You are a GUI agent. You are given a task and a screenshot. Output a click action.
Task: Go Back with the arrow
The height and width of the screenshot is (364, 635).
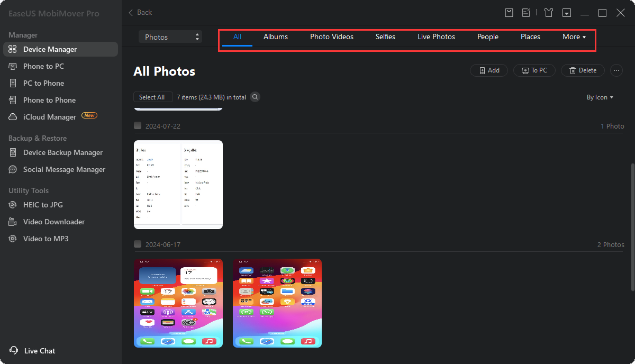coord(140,12)
